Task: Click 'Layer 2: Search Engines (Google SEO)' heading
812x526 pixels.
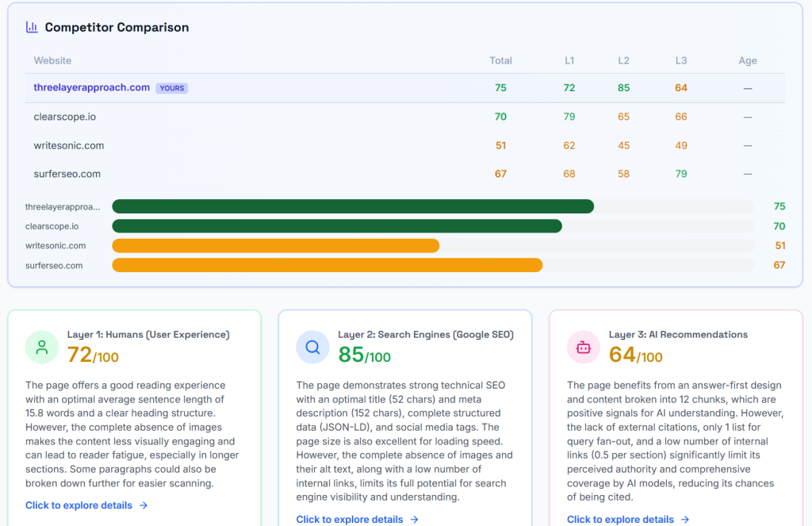Action: pos(426,335)
